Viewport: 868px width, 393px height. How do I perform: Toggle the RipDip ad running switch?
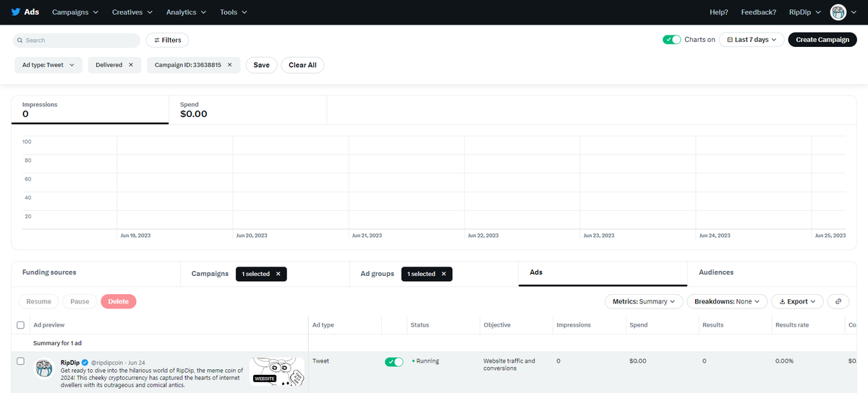coord(394,361)
